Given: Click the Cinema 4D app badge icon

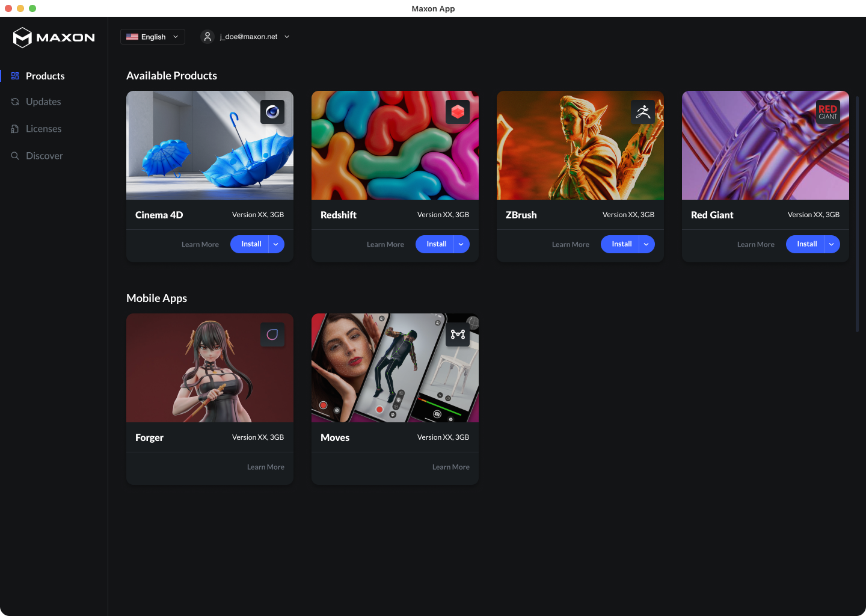Looking at the screenshot, I should point(272,112).
